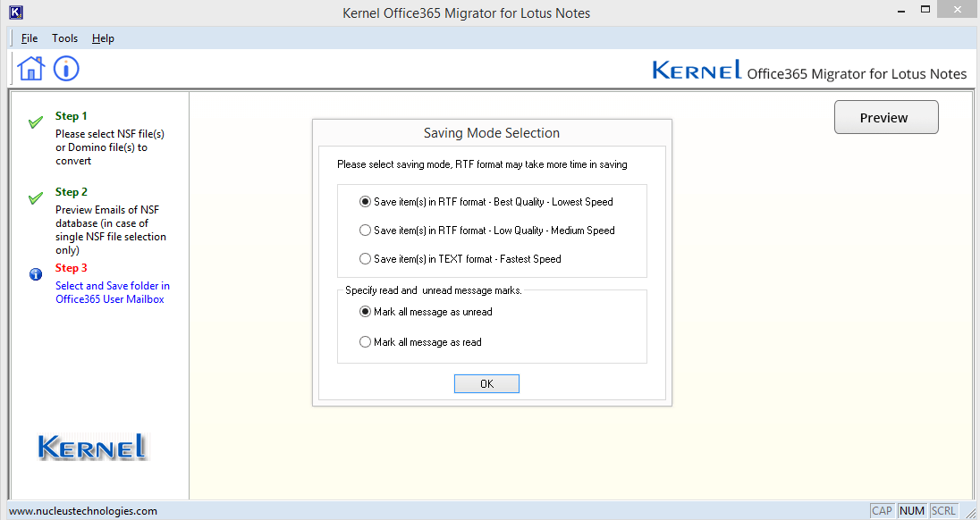Click 'Please select NSF file(s)' step text
980x520 pixels.
point(110,147)
